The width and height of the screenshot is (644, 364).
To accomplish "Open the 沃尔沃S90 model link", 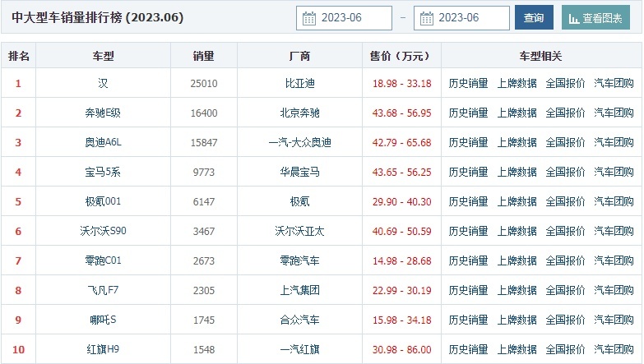I will tap(103, 231).
